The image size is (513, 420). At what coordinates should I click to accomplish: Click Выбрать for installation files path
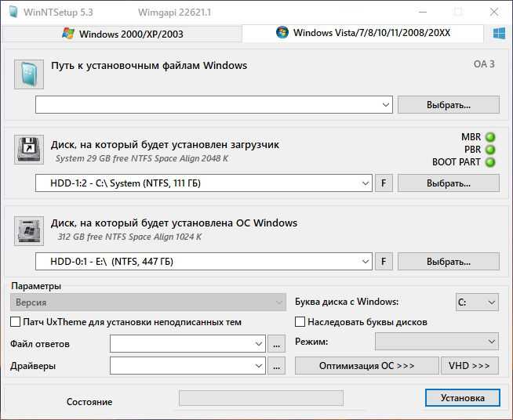click(x=449, y=105)
